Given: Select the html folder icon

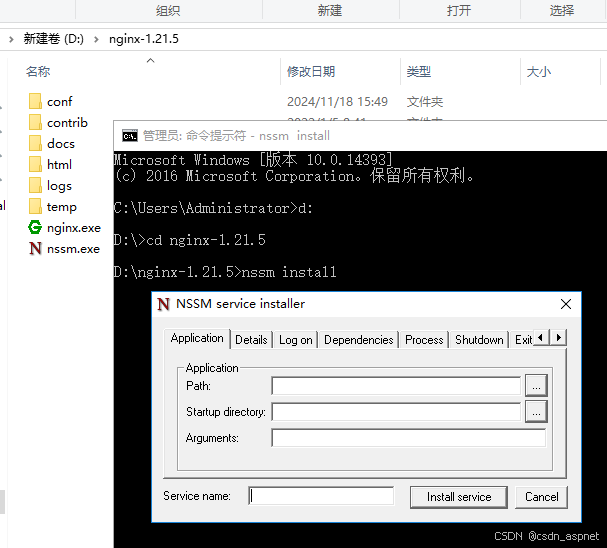Looking at the screenshot, I should (35, 164).
